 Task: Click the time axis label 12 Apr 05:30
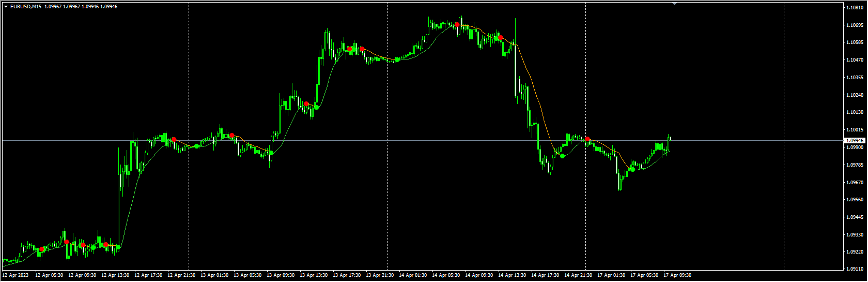point(49,275)
